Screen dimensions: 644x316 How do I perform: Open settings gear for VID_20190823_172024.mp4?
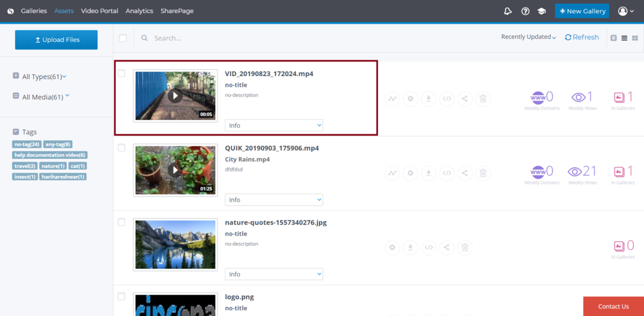tap(410, 99)
